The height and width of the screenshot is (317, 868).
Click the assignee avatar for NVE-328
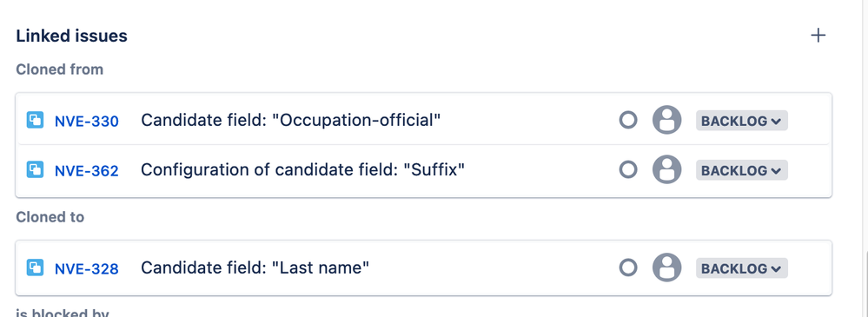(x=666, y=267)
